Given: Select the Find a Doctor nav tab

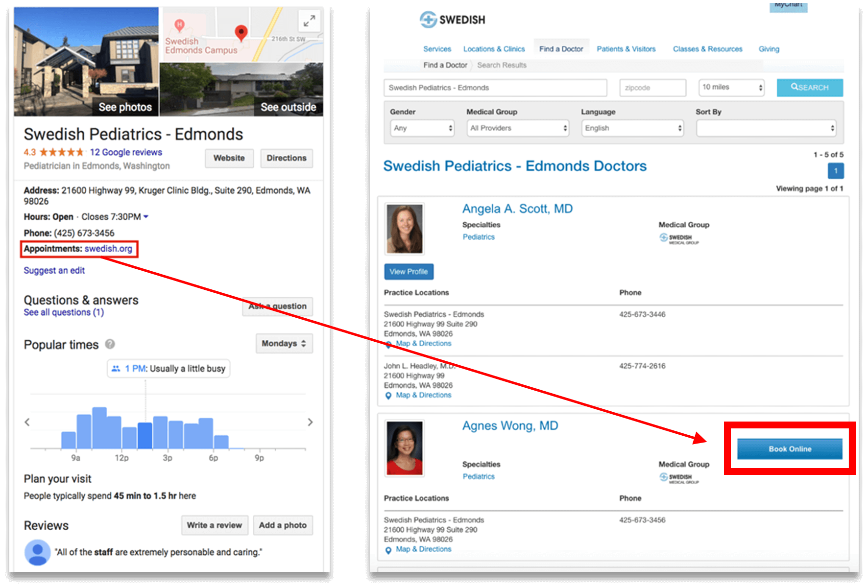Looking at the screenshot, I should pyautogui.click(x=561, y=49).
